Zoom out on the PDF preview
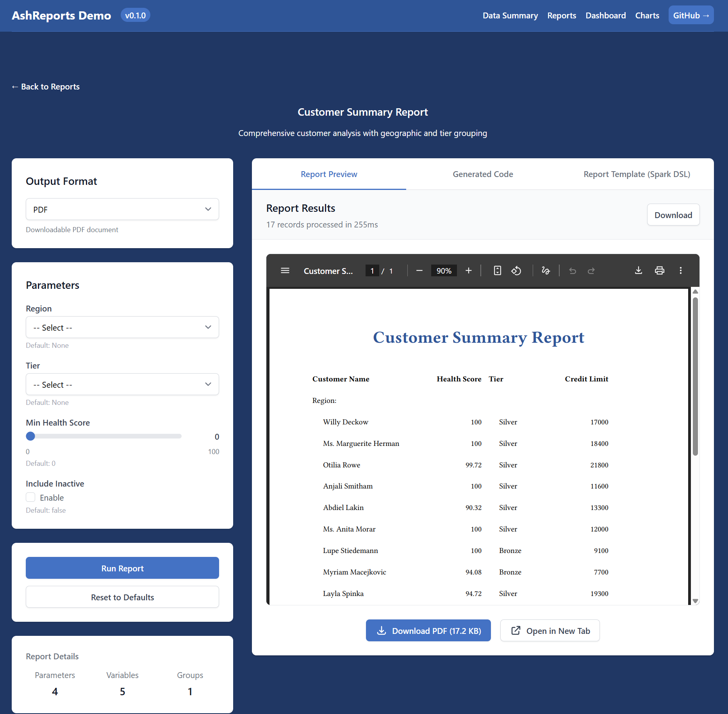This screenshot has width=728, height=714. 419,270
